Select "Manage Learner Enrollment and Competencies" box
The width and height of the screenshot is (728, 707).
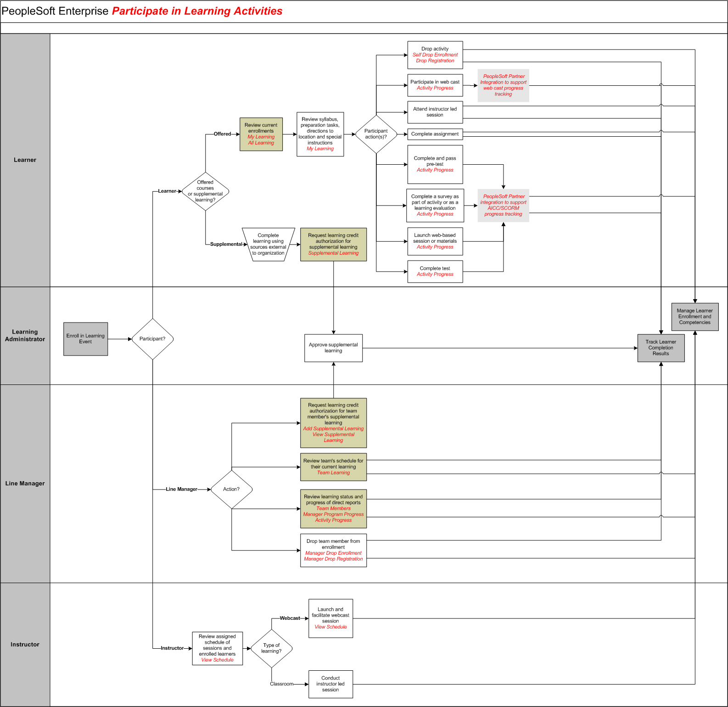(x=695, y=317)
